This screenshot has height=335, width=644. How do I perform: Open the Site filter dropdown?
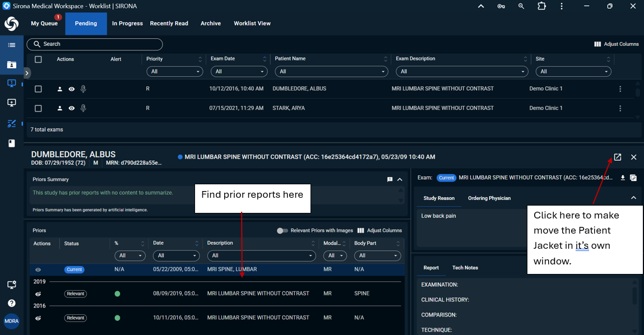pos(573,72)
